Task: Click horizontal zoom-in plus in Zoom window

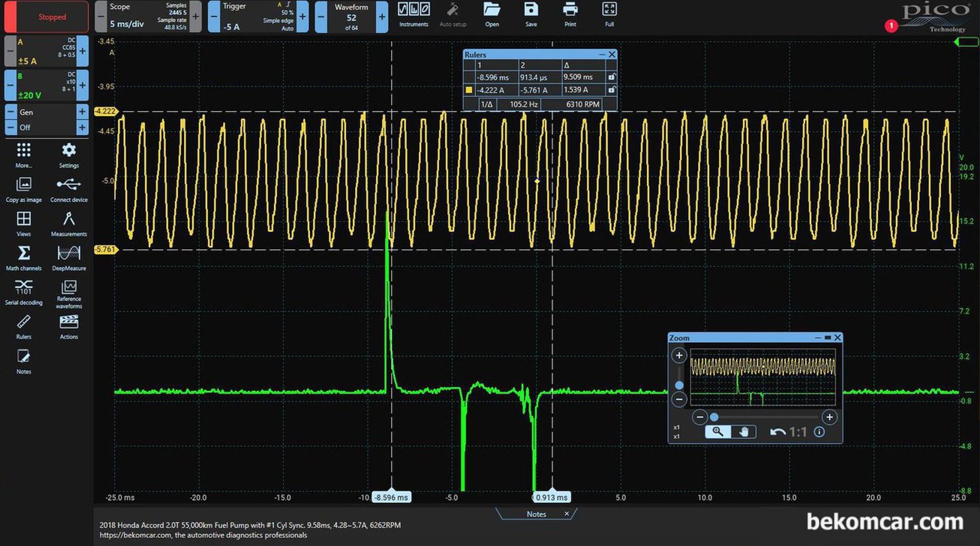Action: click(829, 417)
